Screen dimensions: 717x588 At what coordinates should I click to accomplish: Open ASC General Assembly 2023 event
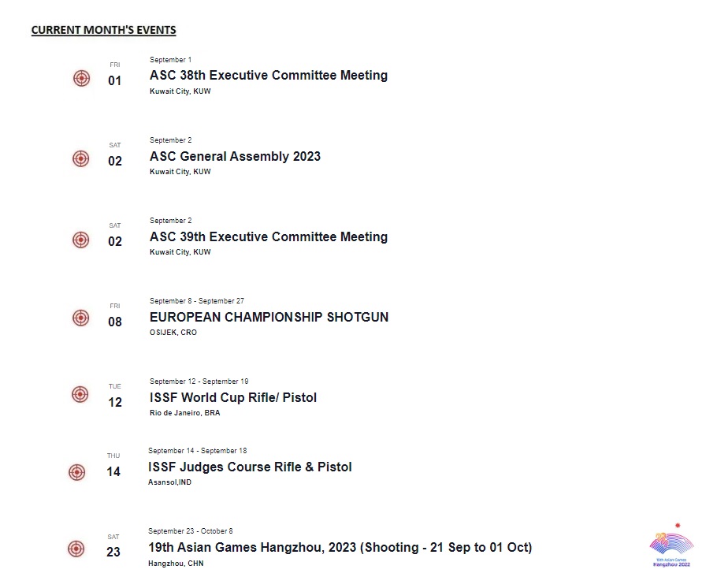point(235,156)
